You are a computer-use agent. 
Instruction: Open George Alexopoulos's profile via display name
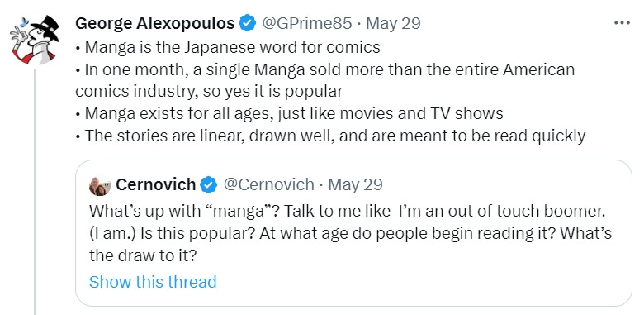pyautogui.click(x=155, y=23)
